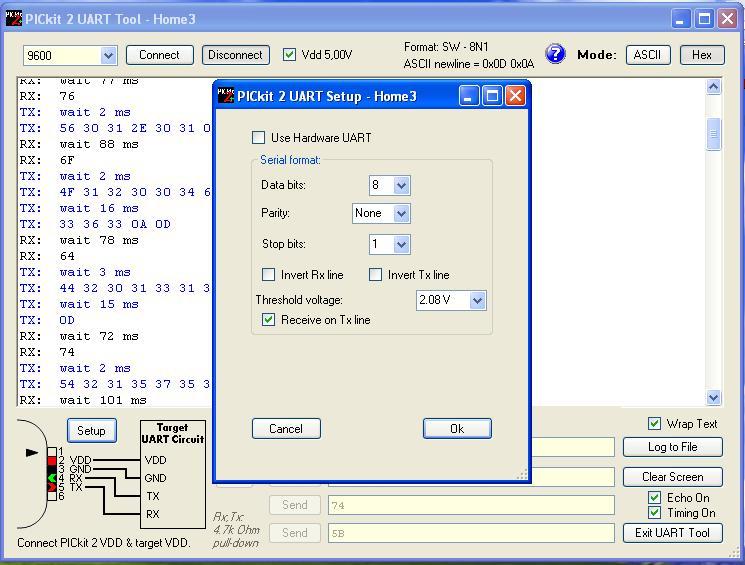The height and width of the screenshot is (565, 745).
Task: Click the red TX pin 5 arrow
Action: pos(52,487)
